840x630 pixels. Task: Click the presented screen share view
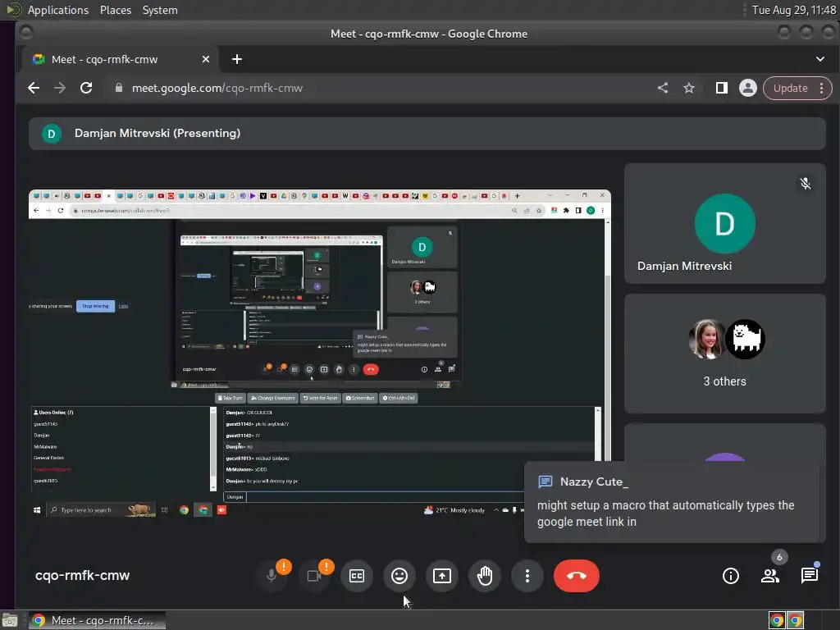[x=320, y=352]
